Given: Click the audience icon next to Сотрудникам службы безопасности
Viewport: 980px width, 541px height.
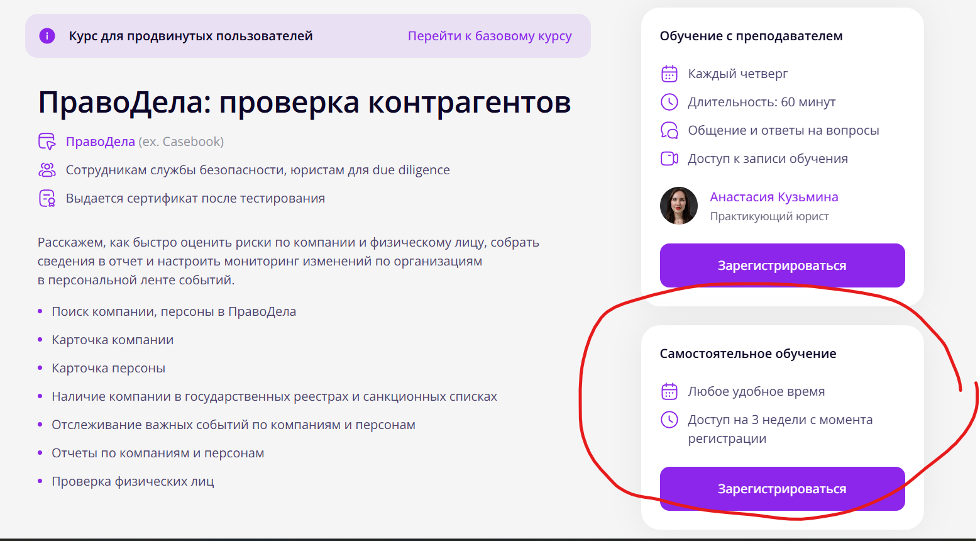Looking at the screenshot, I should click(x=47, y=170).
